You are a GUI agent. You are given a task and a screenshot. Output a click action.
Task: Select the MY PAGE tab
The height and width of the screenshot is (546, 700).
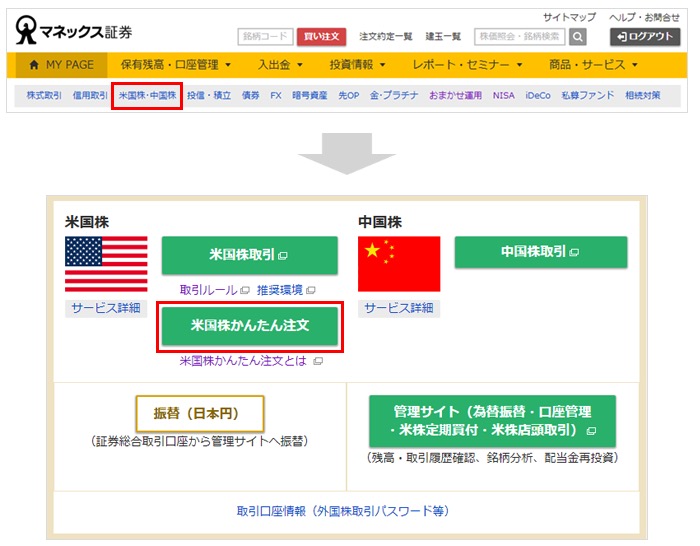pyautogui.click(x=62, y=65)
